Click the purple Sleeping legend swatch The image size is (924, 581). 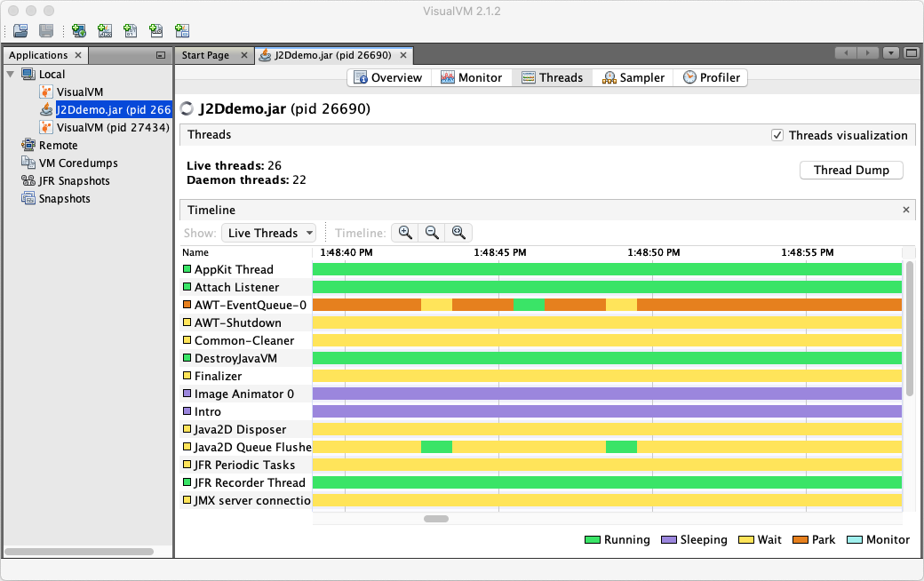(669, 540)
